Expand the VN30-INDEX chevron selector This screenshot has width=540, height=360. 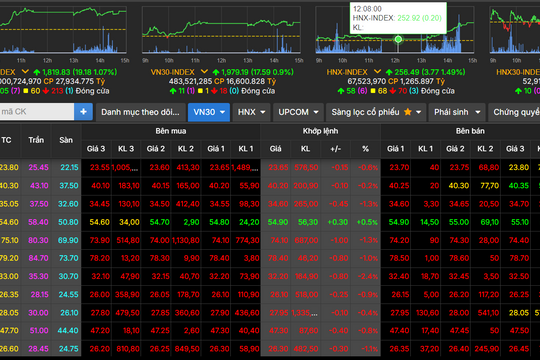point(204,72)
